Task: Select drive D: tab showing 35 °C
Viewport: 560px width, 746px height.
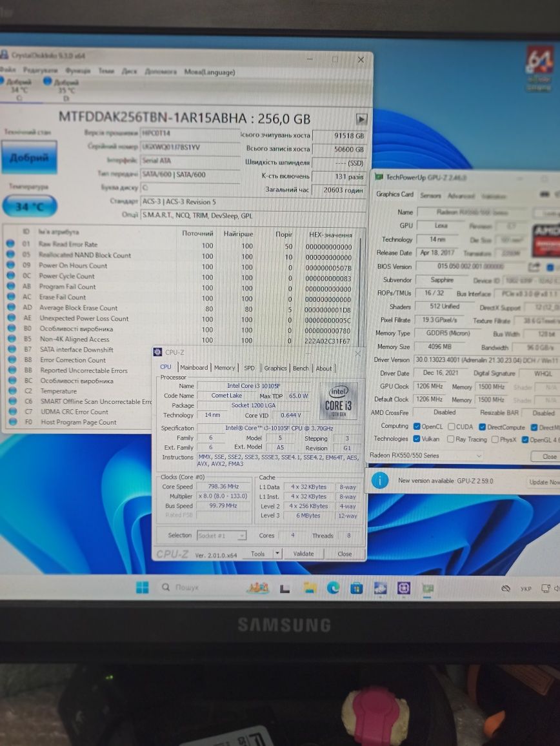Action: [x=63, y=89]
